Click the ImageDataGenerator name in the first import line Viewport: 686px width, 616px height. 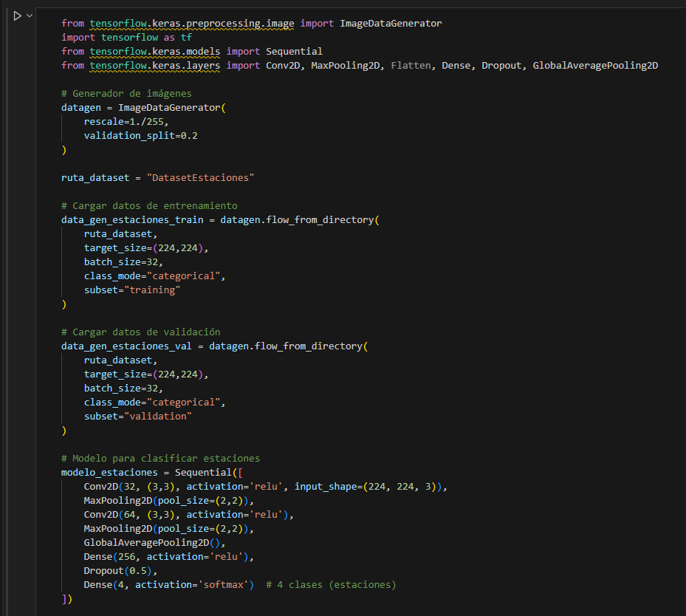pos(391,23)
